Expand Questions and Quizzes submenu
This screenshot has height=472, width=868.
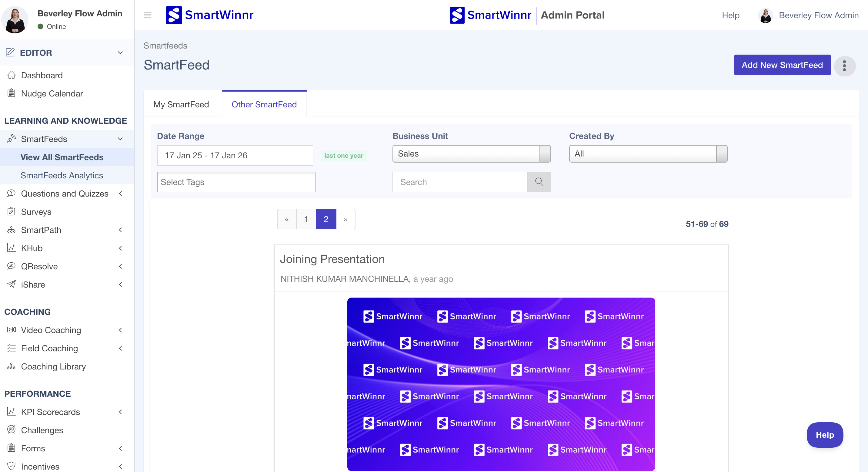click(x=120, y=194)
